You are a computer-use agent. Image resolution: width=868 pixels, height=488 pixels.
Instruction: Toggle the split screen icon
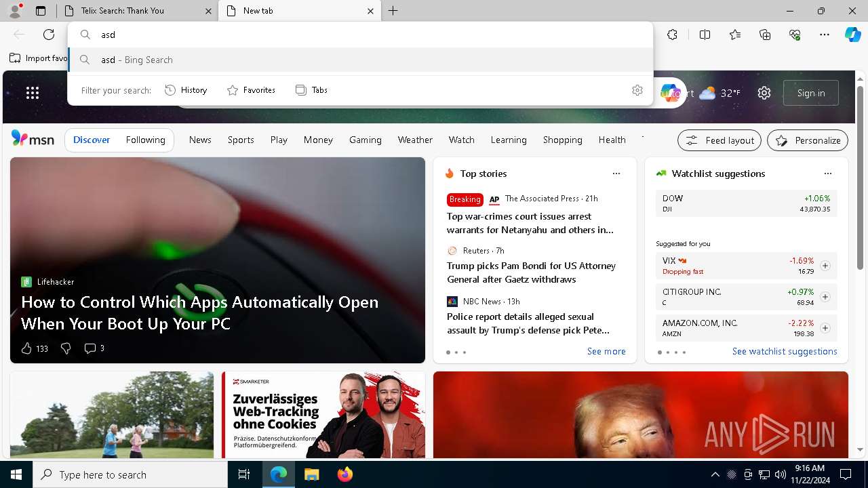[x=705, y=35]
